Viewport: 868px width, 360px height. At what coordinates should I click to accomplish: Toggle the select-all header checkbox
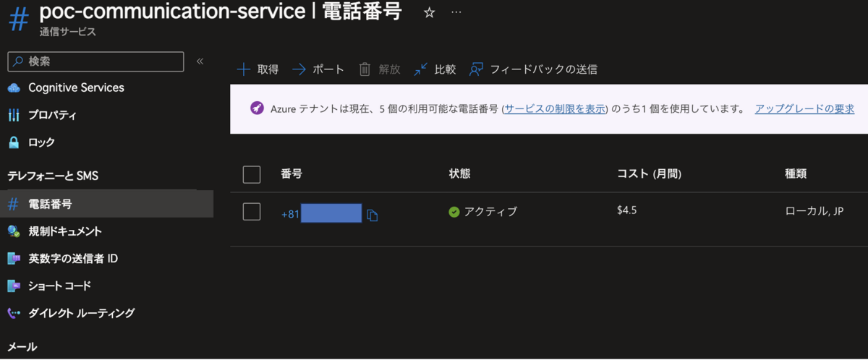[x=252, y=174]
